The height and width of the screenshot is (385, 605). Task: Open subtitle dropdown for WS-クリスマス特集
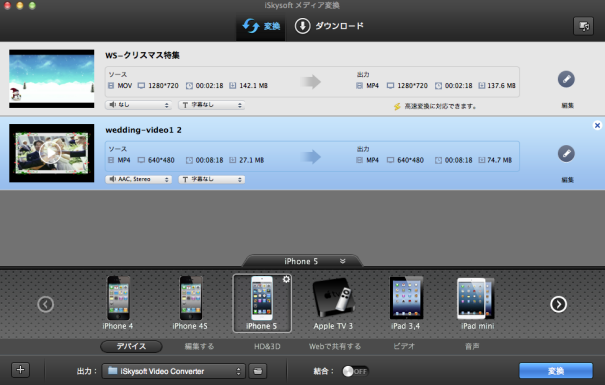pos(211,105)
